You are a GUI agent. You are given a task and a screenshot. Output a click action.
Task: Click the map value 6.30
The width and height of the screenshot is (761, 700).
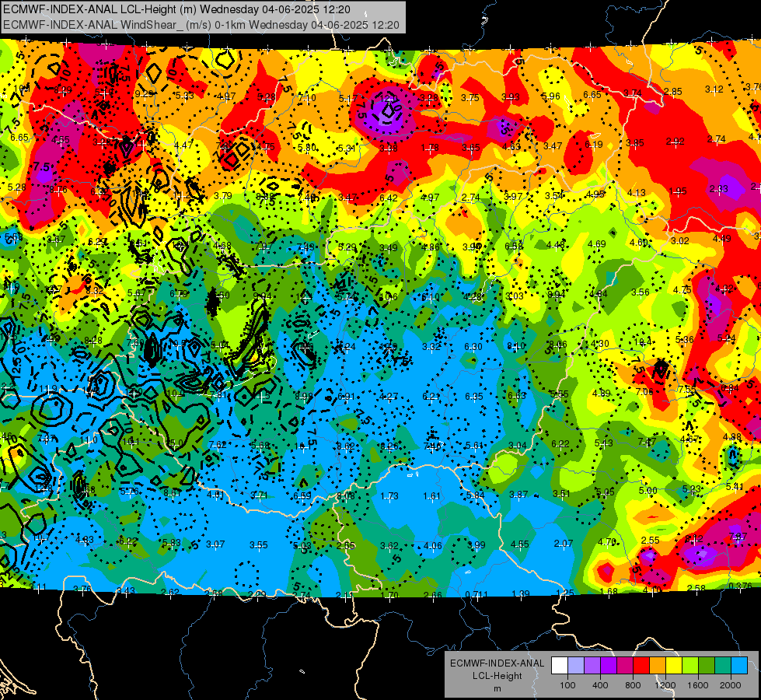(x=473, y=346)
